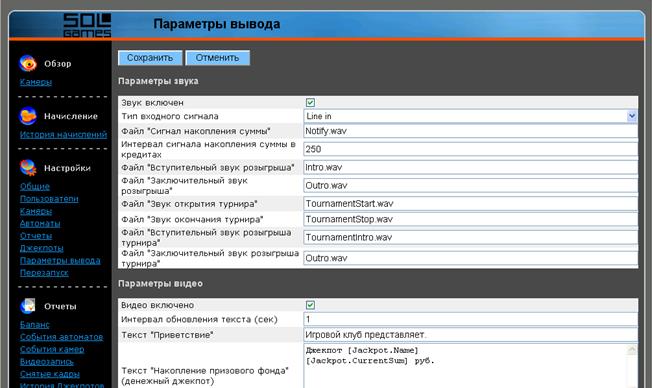The height and width of the screenshot is (388, 652).
Task: Open the События автоматов link
Action: tap(62, 337)
